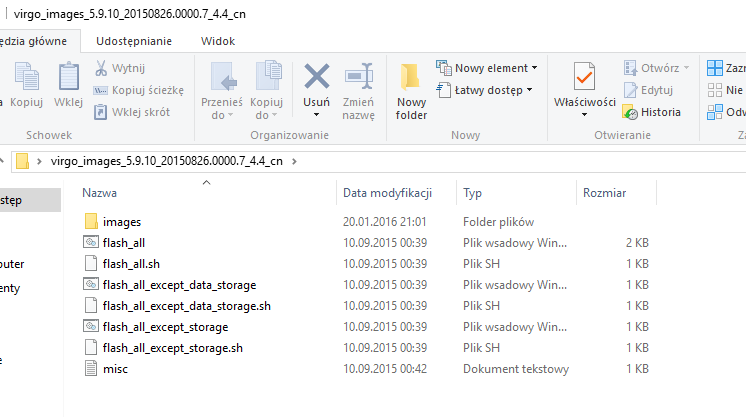The width and height of the screenshot is (746, 417).
Task: Click the Nowy folder icon
Action: click(x=411, y=77)
